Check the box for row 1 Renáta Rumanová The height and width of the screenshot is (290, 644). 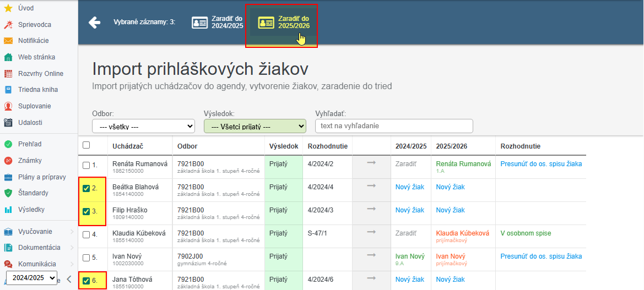86,165
